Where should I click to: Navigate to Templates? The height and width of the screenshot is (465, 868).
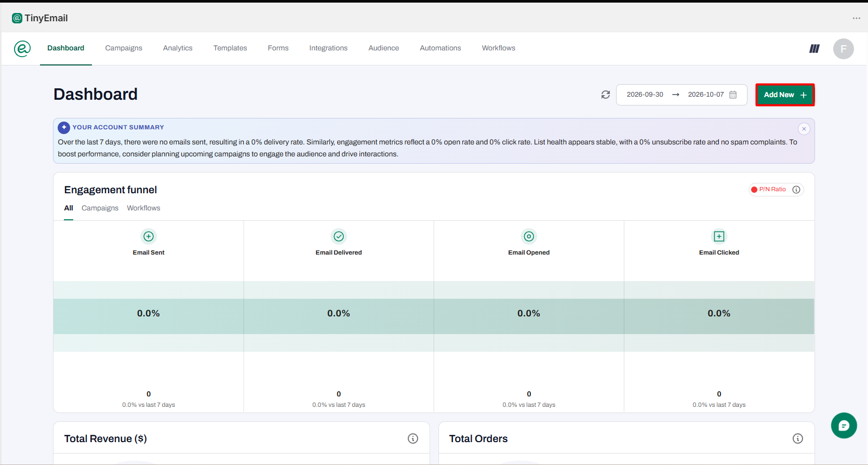230,48
